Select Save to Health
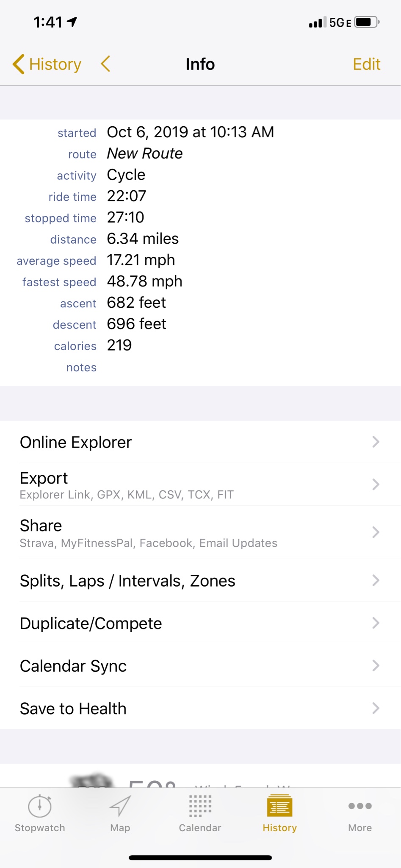Image resolution: width=401 pixels, height=868 pixels. (200, 708)
